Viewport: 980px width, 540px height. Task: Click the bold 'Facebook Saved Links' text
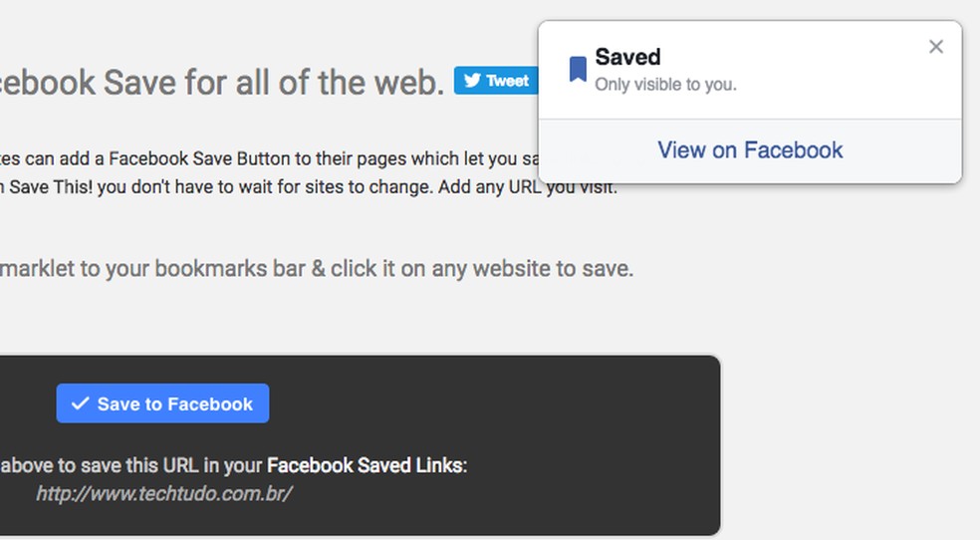(x=365, y=464)
